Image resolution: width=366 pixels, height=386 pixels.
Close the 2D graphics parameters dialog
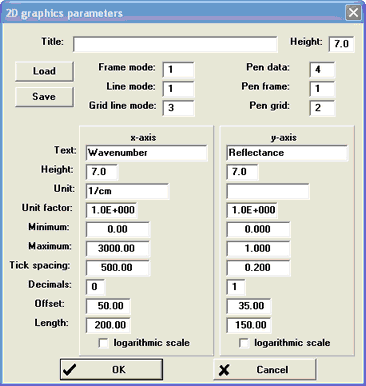[353, 13]
